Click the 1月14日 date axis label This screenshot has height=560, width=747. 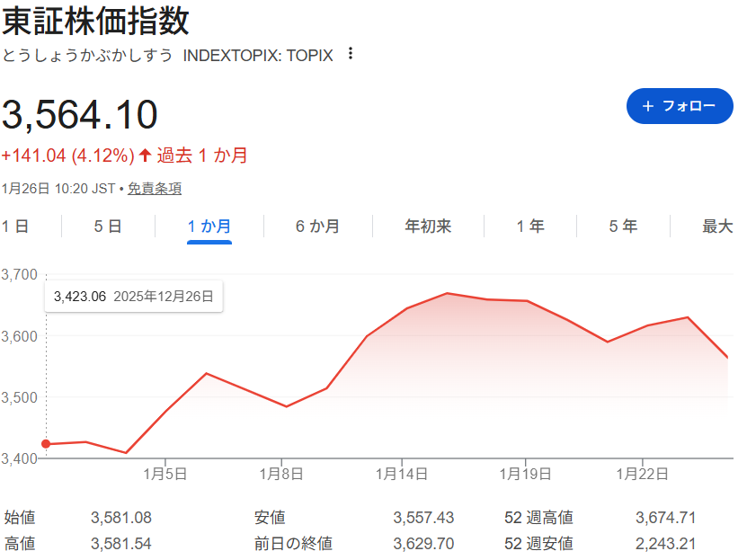coord(401,473)
